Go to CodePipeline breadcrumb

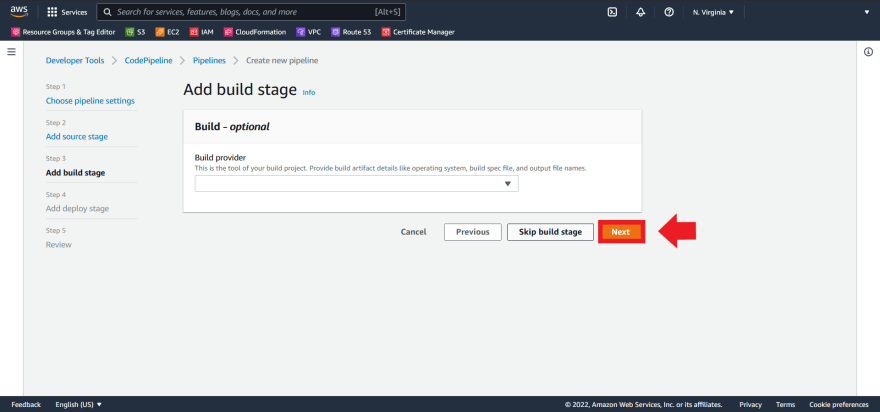(148, 61)
